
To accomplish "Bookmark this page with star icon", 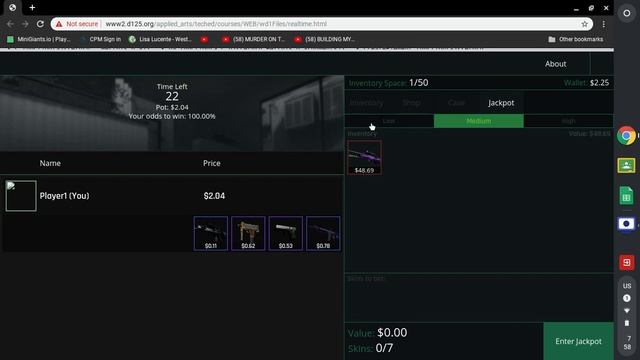I will 584,24.
